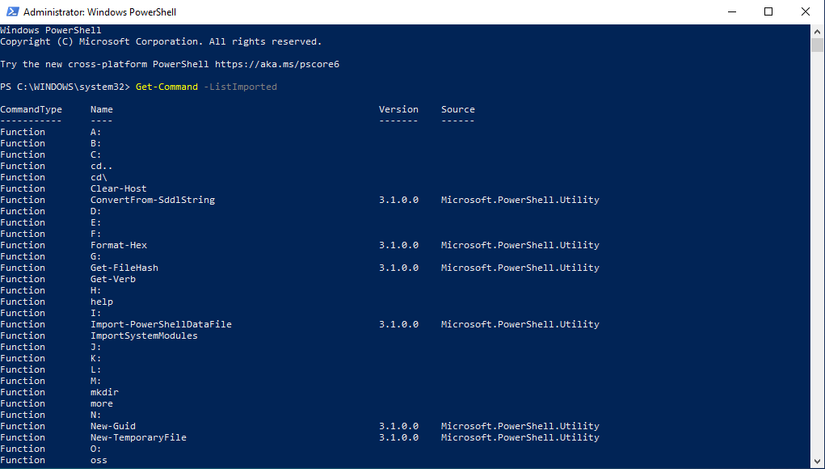This screenshot has width=825, height=469.
Task: Click the CommandType column header
Action: pyautogui.click(x=31, y=109)
